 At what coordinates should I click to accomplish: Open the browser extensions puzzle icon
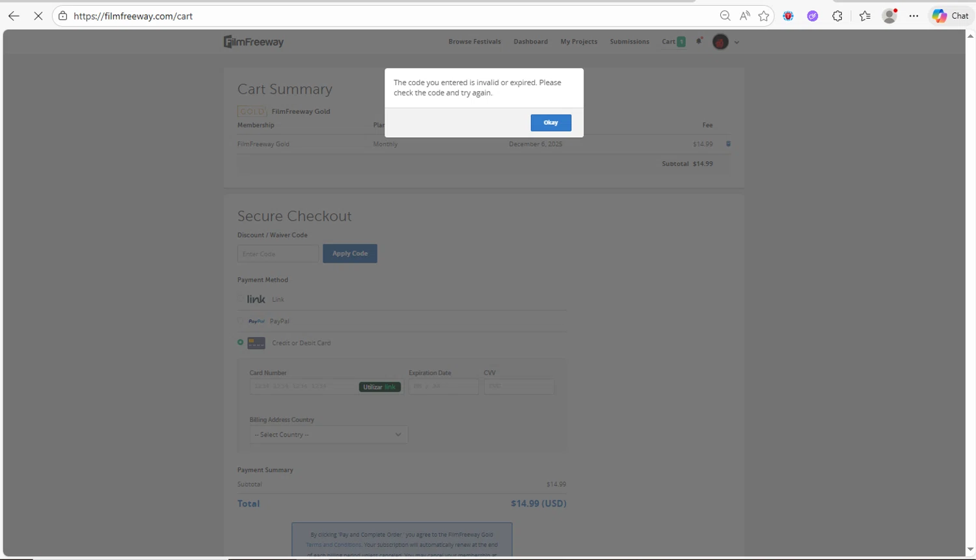(x=837, y=16)
